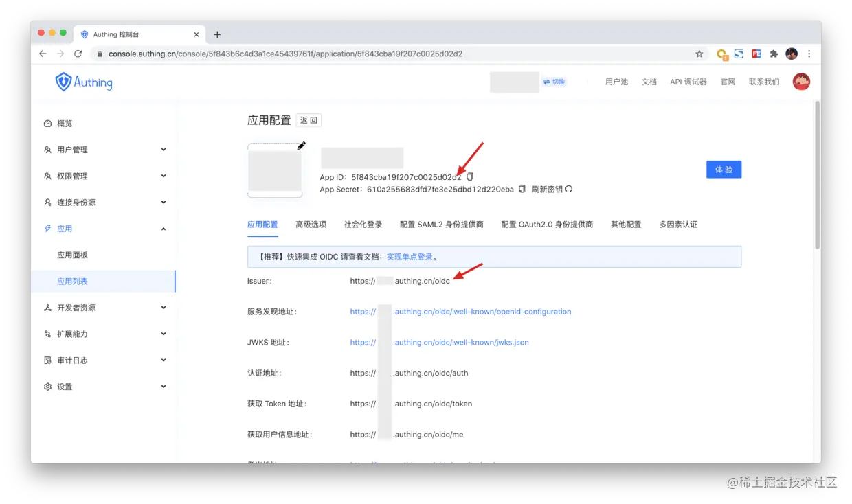This screenshot has height=504, width=852.
Task: Click the overview dashboard icon in sidebar
Action: click(47, 124)
